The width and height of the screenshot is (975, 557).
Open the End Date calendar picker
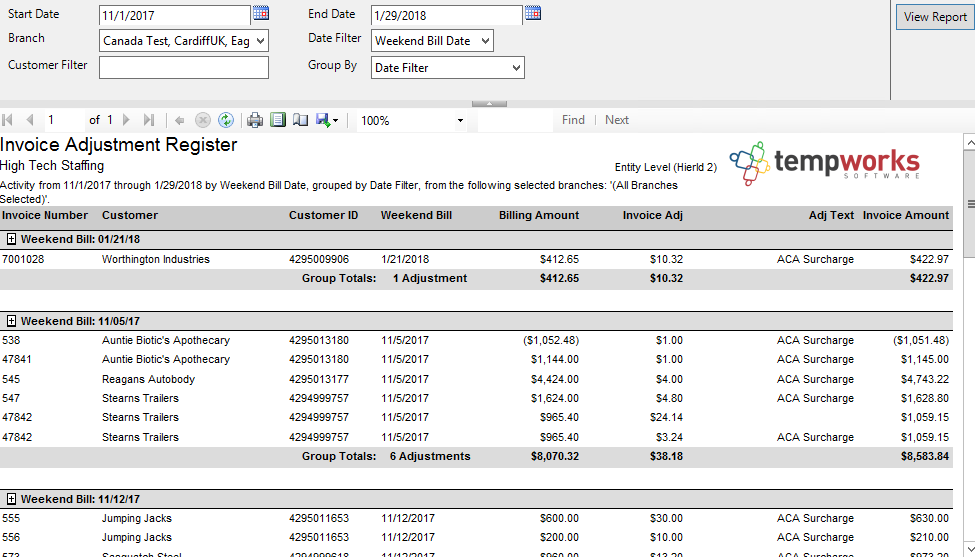coord(533,12)
